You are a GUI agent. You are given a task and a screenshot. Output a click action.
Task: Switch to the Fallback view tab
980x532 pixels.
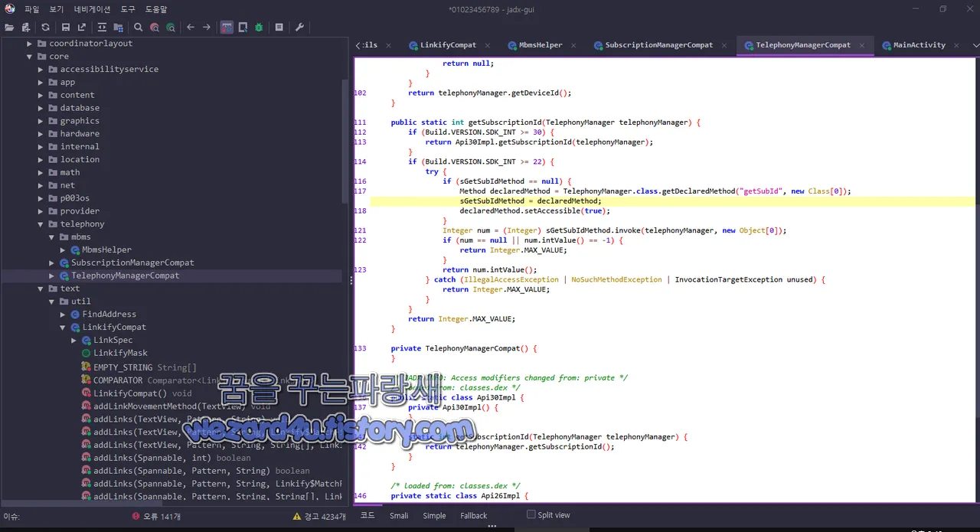[x=473, y=515]
